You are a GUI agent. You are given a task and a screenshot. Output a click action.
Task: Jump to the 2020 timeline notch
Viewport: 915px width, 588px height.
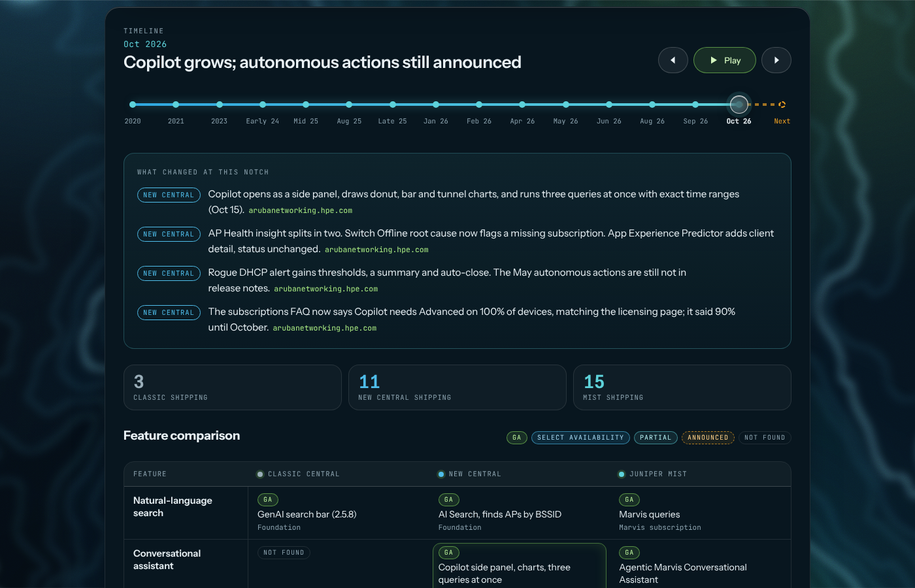pyautogui.click(x=133, y=105)
